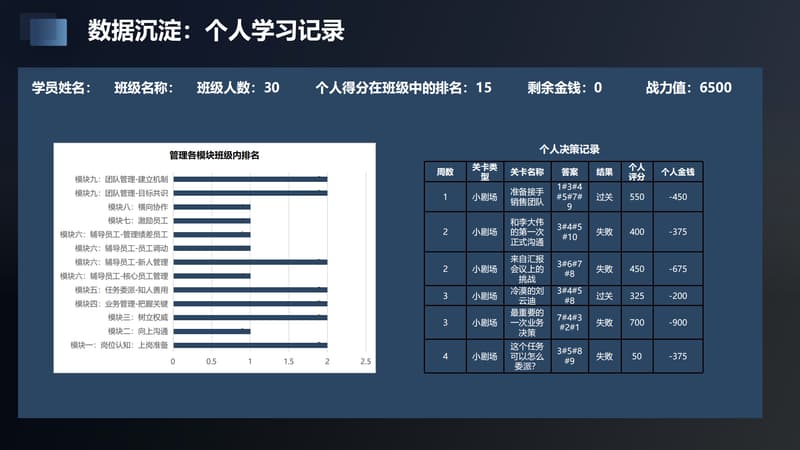This screenshot has height=450, width=800.
Task: Click the 周数 column header
Action: [445, 172]
